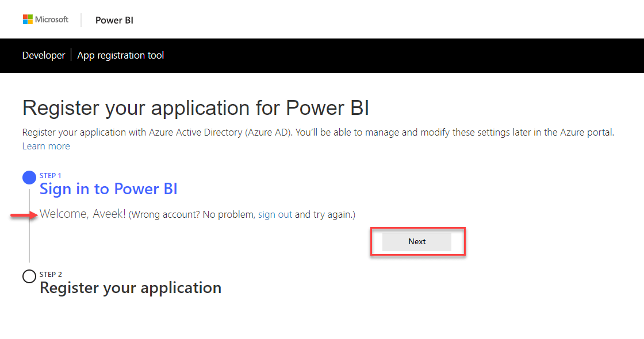The image size is (644, 339).
Task: Click the Register your application step heading
Action: 130,287
